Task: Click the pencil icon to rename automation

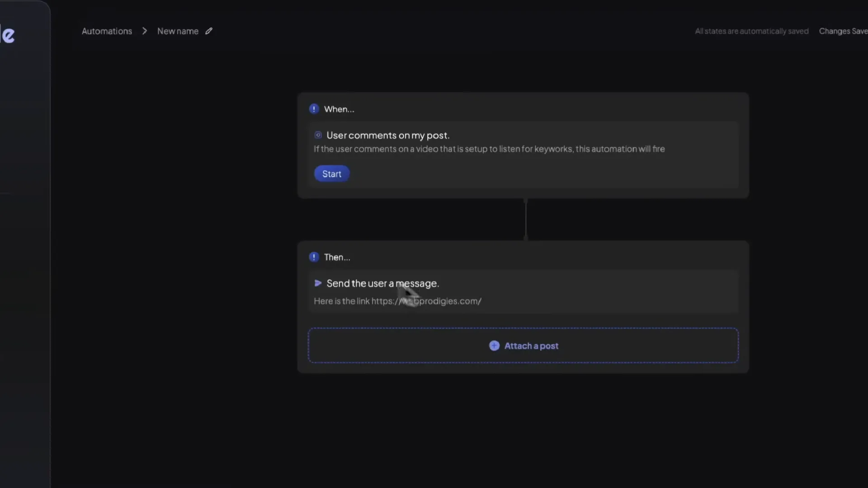Action: [209, 31]
